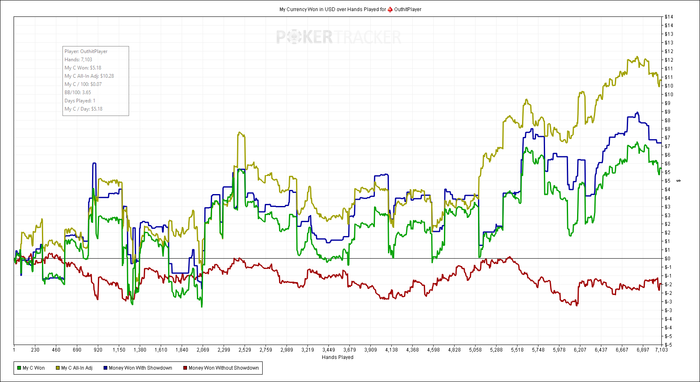Screen dimensions: 700x382
Task: Click 'My C / 100: $0.07' stat line
Action: pyautogui.click(x=83, y=84)
